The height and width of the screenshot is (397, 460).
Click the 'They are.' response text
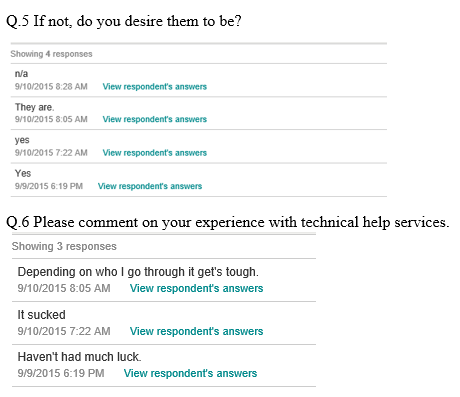(x=34, y=107)
